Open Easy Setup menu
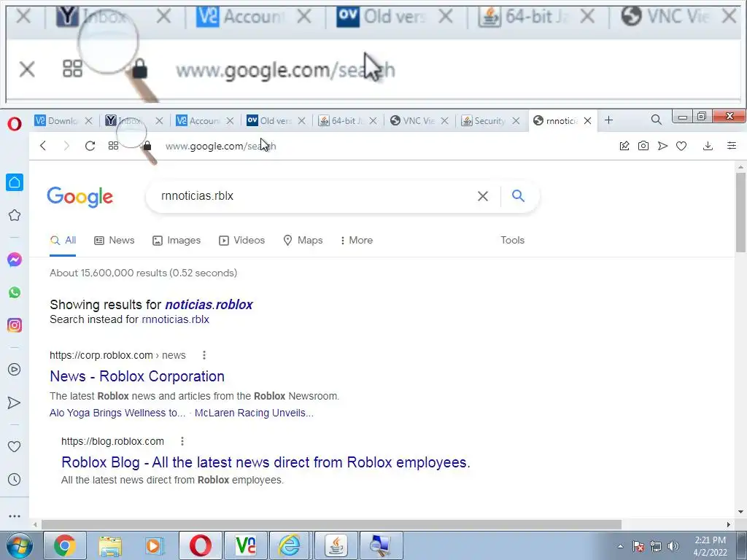 point(732,146)
